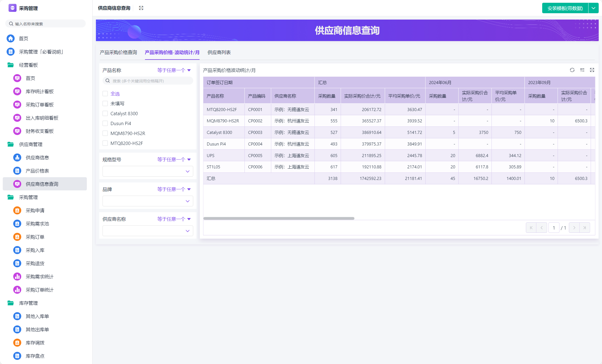Screen dimensions: 602x364
Task: Check the 全选 checkbox
Action: [x=105, y=94]
